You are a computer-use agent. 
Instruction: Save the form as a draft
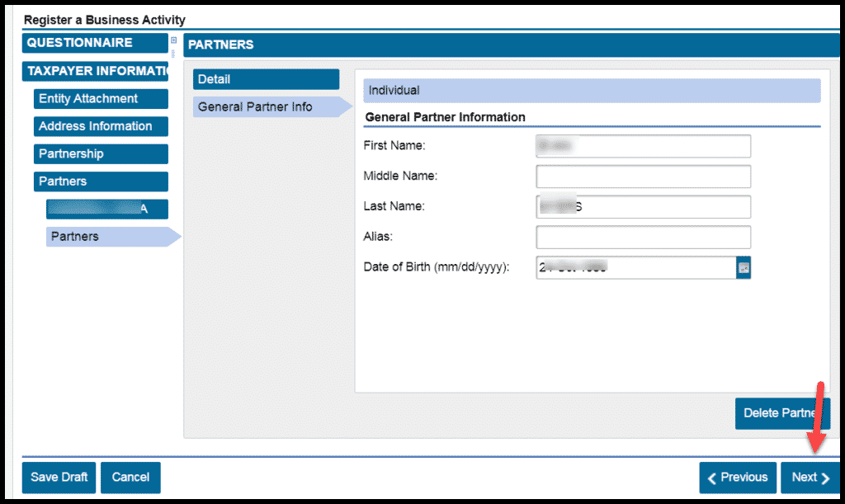pos(59,478)
